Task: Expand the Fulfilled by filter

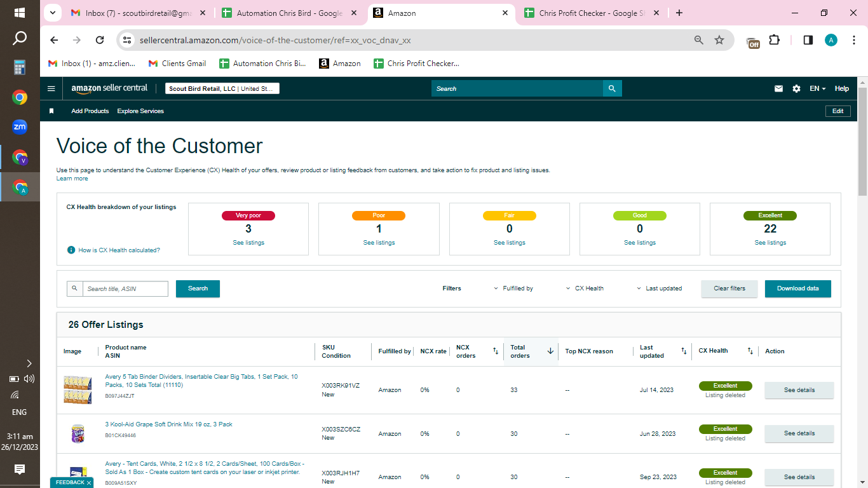Action: 513,288
